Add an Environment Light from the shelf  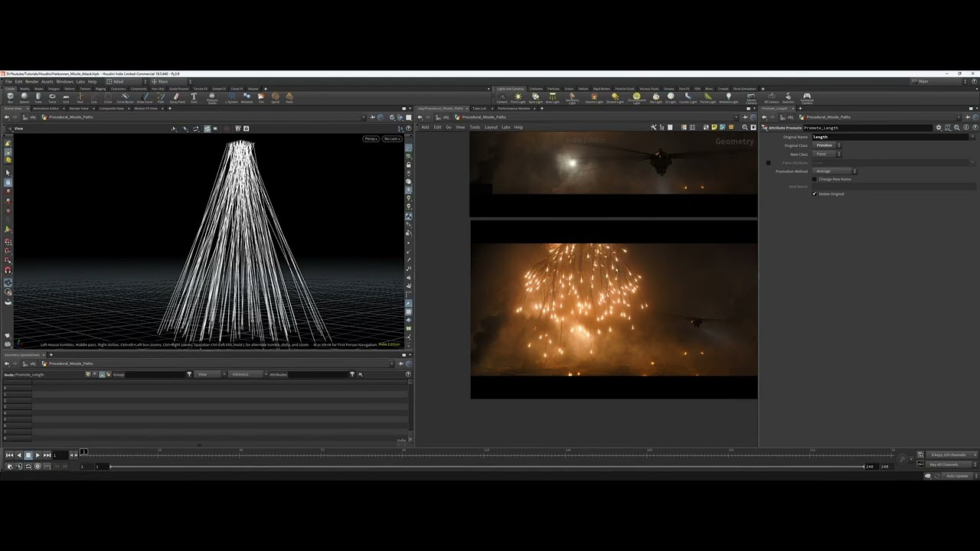coord(636,97)
